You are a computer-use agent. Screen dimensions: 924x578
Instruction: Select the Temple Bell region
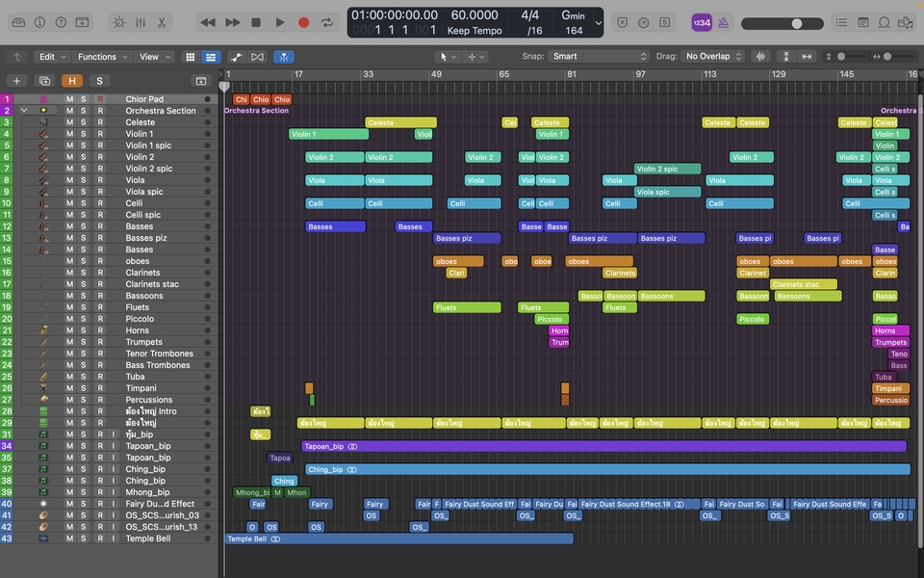point(398,539)
